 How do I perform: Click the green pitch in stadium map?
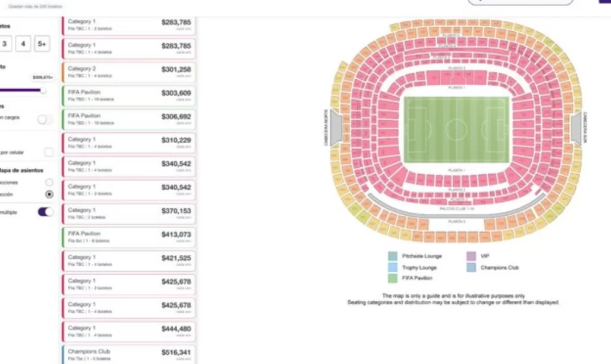tap(456, 131)
